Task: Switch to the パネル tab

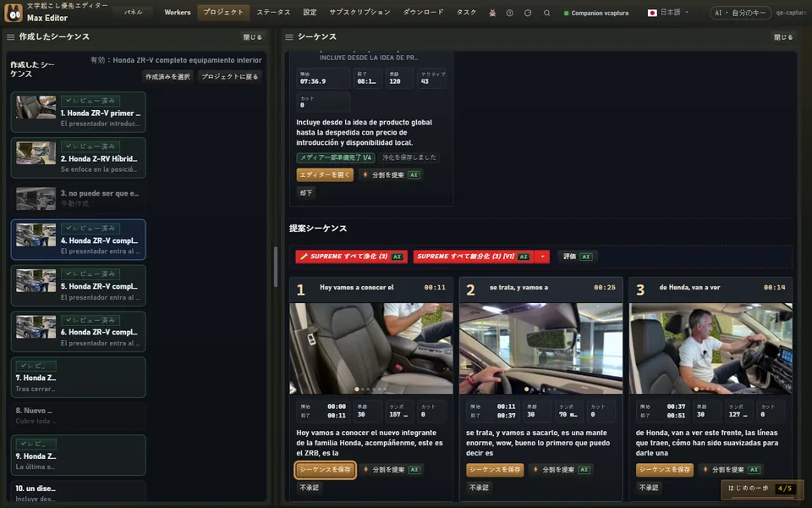Action: click(x=133, y=13)
